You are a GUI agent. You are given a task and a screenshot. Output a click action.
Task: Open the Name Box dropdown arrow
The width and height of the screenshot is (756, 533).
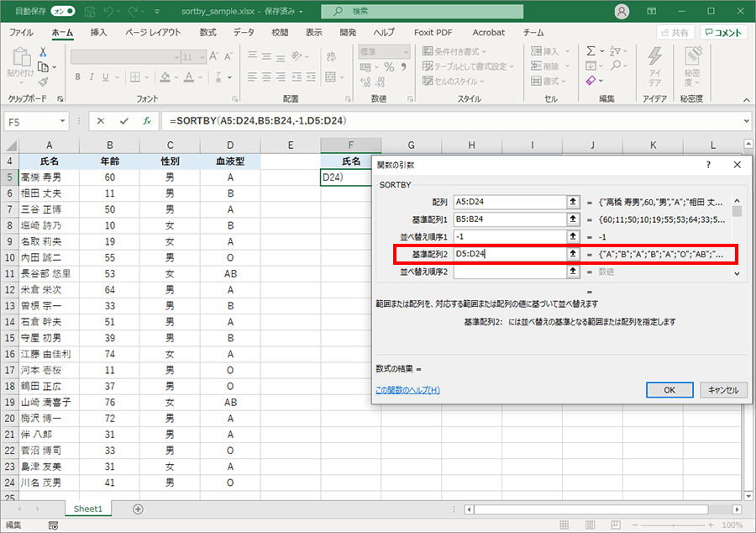tap(62, 121)
